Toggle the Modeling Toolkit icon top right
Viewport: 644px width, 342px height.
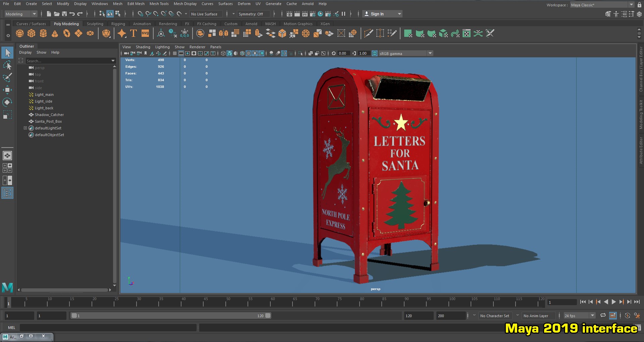pos(608,14)
